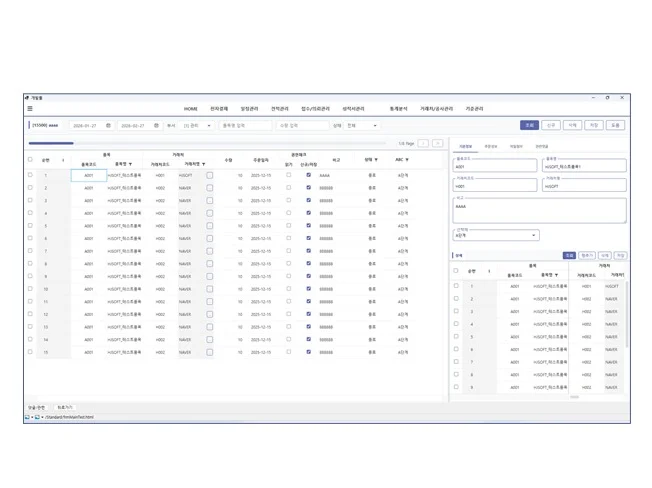Open the 부서 department dropdown

tap(197, 126)
